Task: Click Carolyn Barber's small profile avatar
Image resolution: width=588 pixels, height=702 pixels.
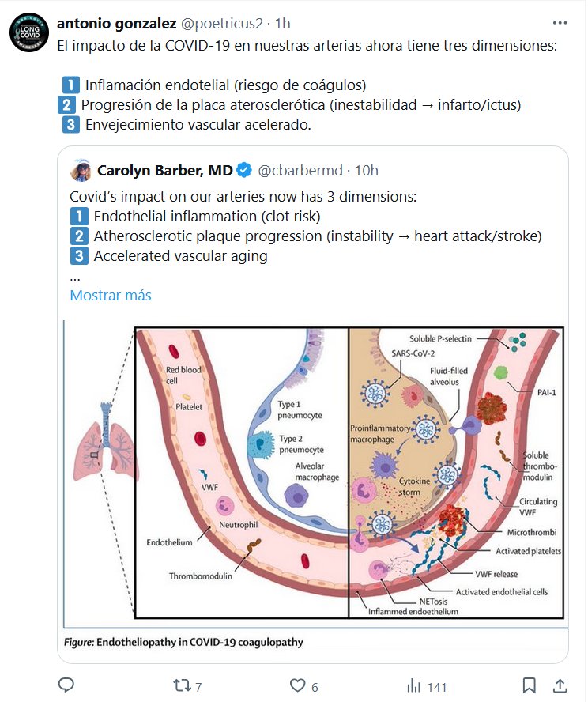Action: coord(81,170)
